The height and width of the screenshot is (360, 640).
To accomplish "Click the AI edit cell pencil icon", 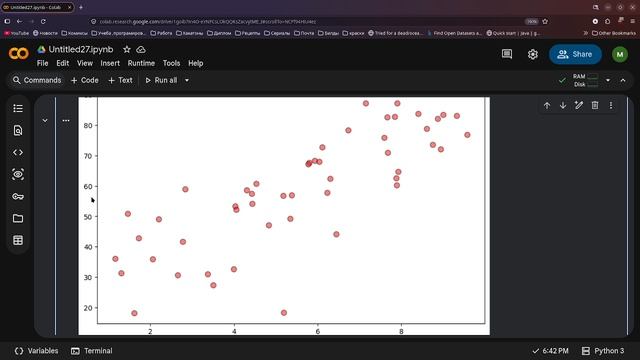I will (x=579, y=105).
